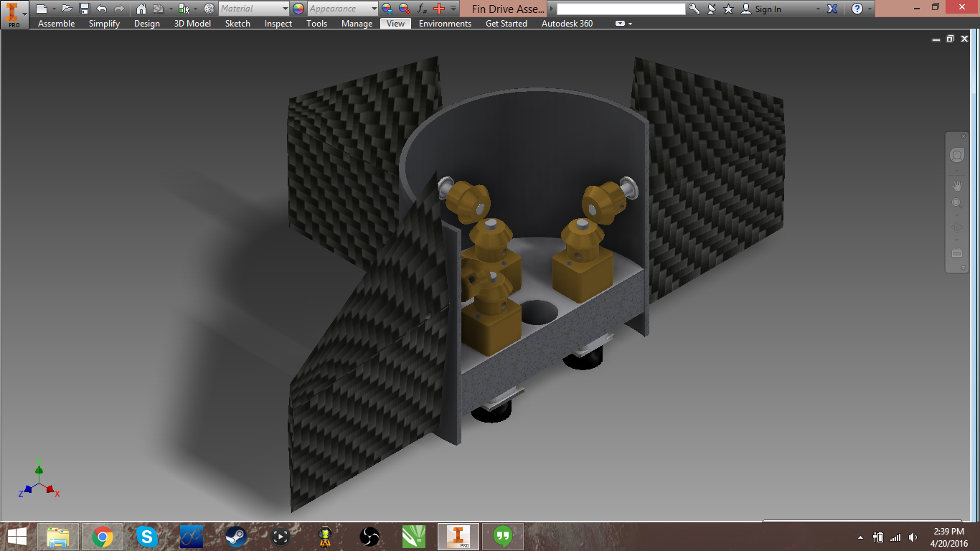This screenshot has width=980, height=551.
Task: Expand the Sign In dropdown arrow
Action: click(818, 9)
